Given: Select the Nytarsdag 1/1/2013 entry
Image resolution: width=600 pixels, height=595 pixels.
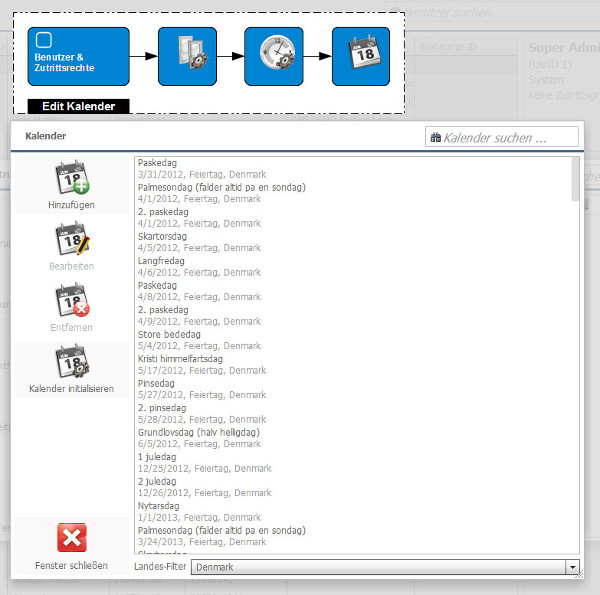Looking at the screenshot, I should pyautogui.click(x=200, y=511).
